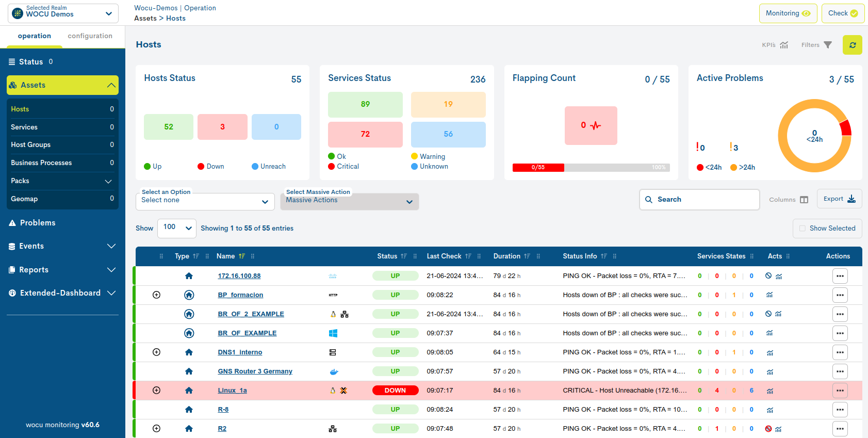The image size is (868, 438).
Task: Switch to the configuration tab
Action: point(90,36)
